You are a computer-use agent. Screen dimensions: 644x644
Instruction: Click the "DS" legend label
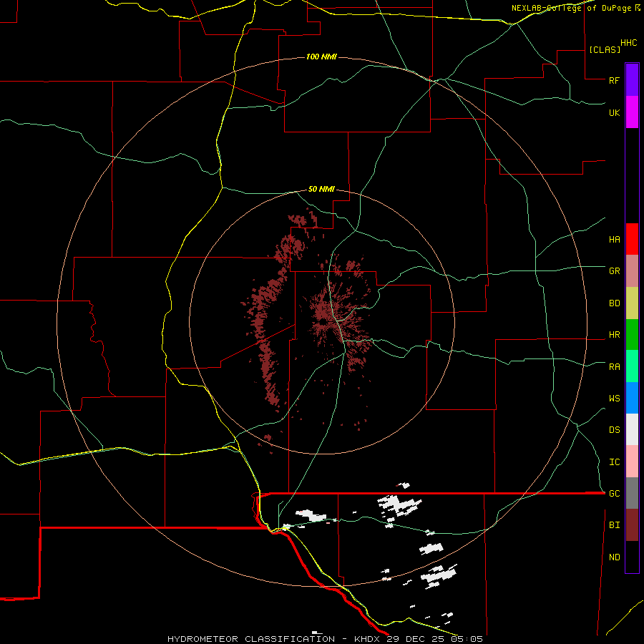(614, 429)
